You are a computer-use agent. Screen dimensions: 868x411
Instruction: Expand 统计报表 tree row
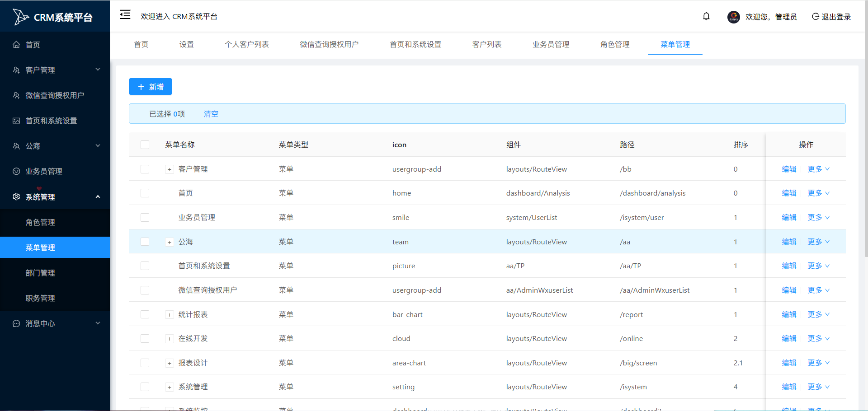point(170,315)
